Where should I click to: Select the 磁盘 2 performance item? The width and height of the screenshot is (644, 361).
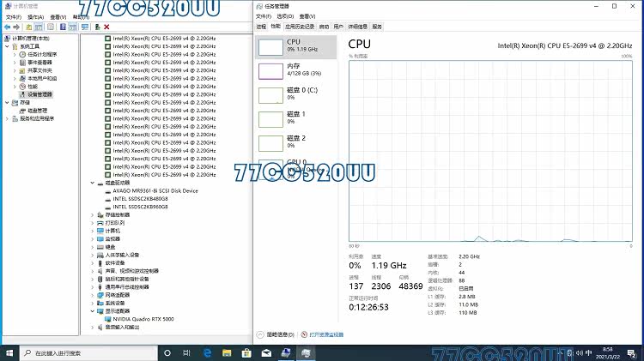296,143
